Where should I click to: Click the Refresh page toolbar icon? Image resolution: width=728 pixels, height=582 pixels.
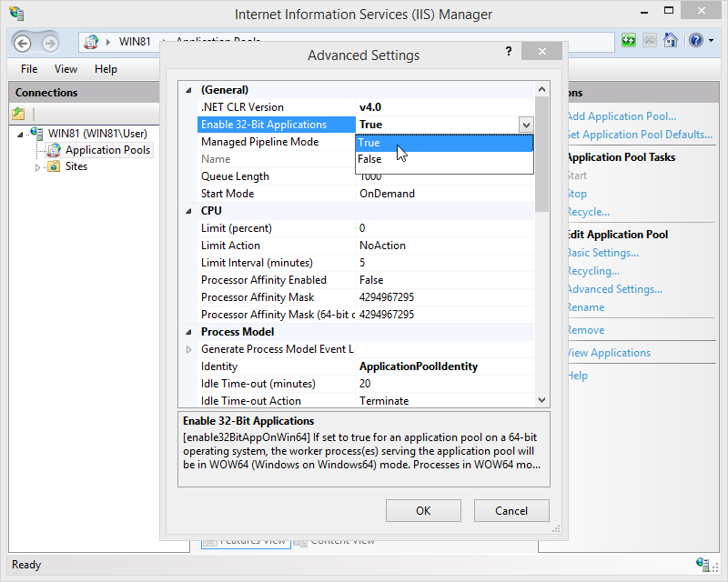point(628,40)
